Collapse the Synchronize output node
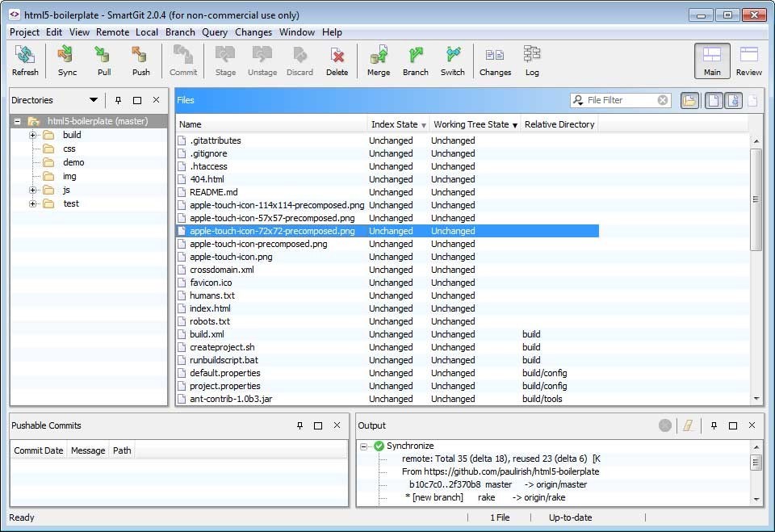This screenshot has width=775, height=532. pyautogui.click(x=364, y=446)
